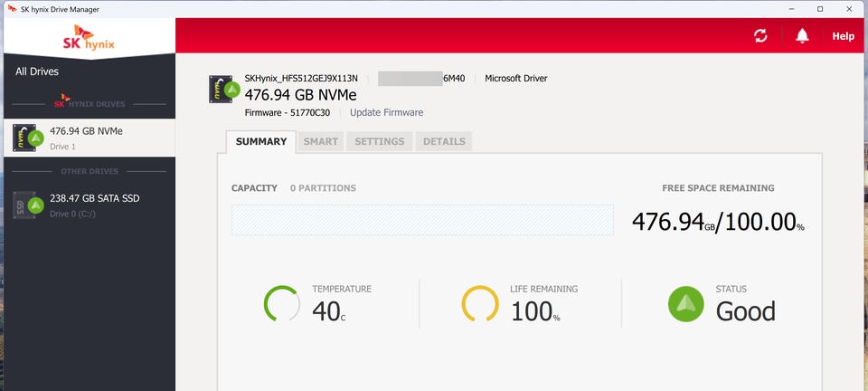Switch to the SUMMARY tab

261,141
